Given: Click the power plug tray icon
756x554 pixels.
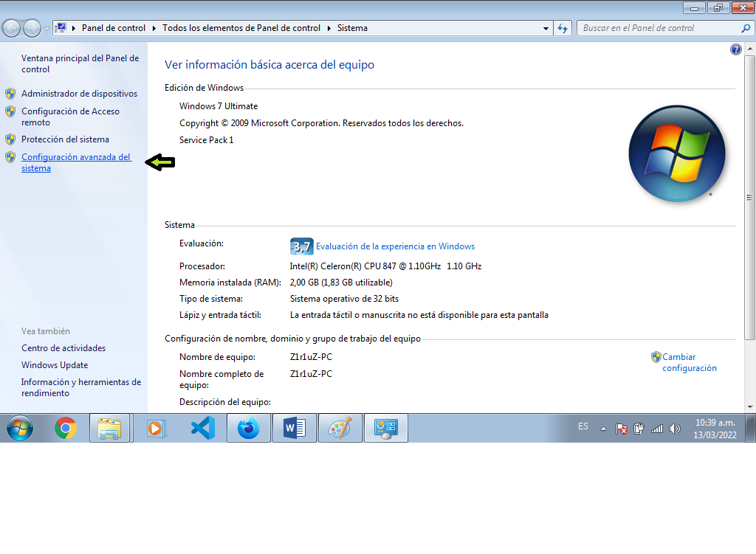Looking at the screenshot, I should (639, 429).
